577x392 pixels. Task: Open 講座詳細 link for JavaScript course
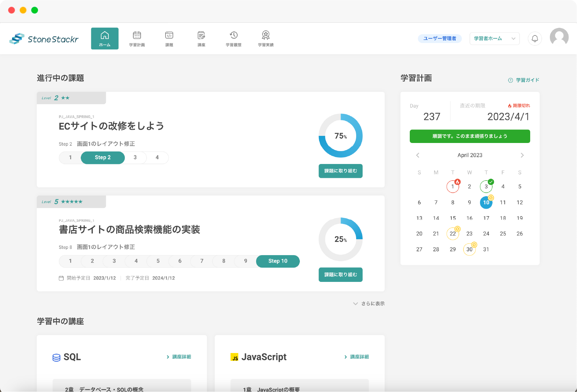[x=357, y=357]
